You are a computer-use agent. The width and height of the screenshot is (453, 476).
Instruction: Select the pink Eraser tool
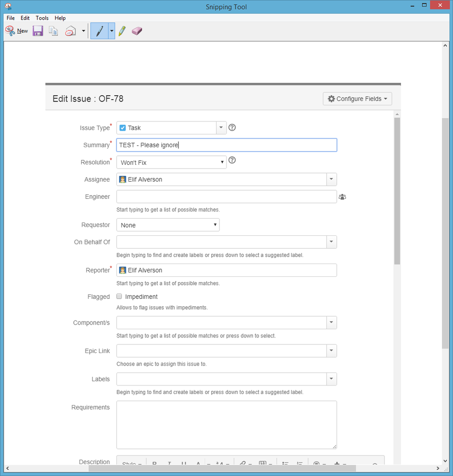(137, 31)
